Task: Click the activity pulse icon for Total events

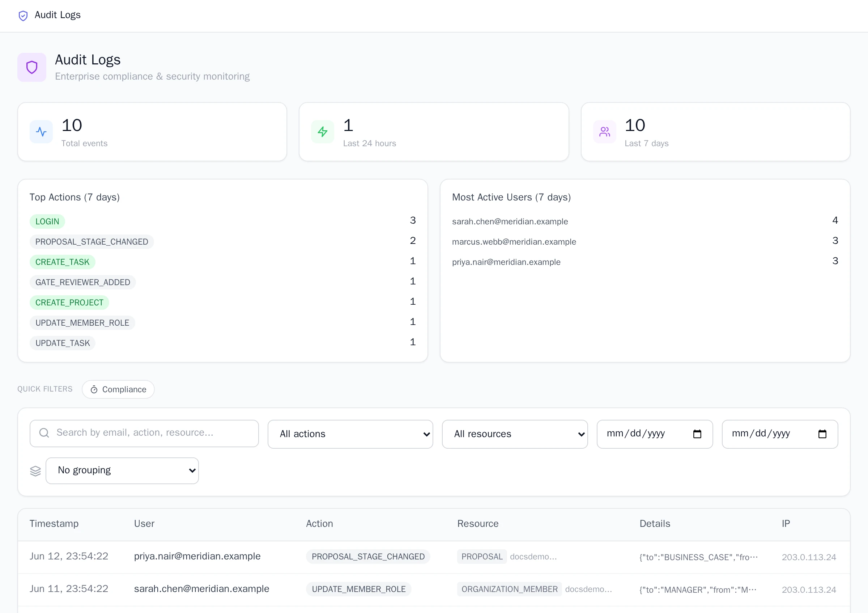Action: tap(41, 132)
